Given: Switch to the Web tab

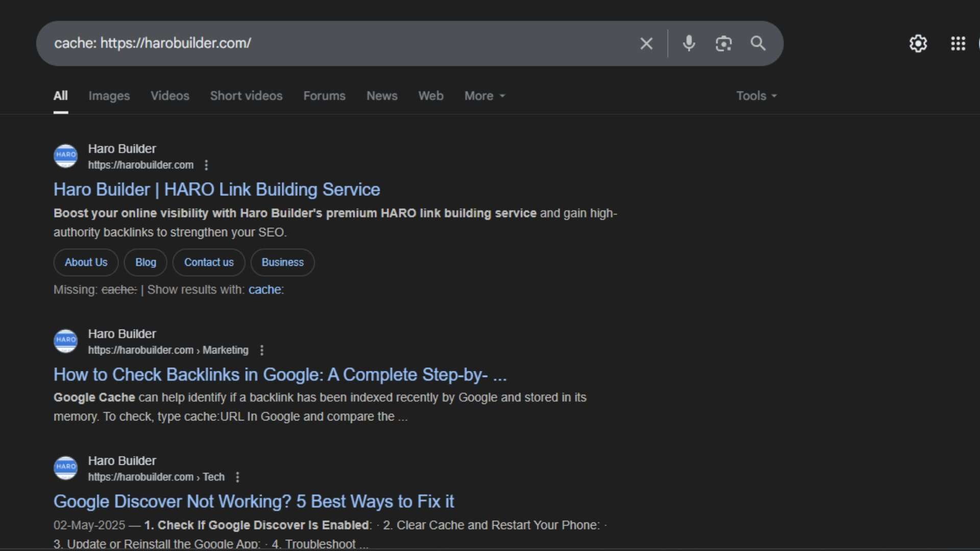Looking at the screenshot, I should [431, 96].
